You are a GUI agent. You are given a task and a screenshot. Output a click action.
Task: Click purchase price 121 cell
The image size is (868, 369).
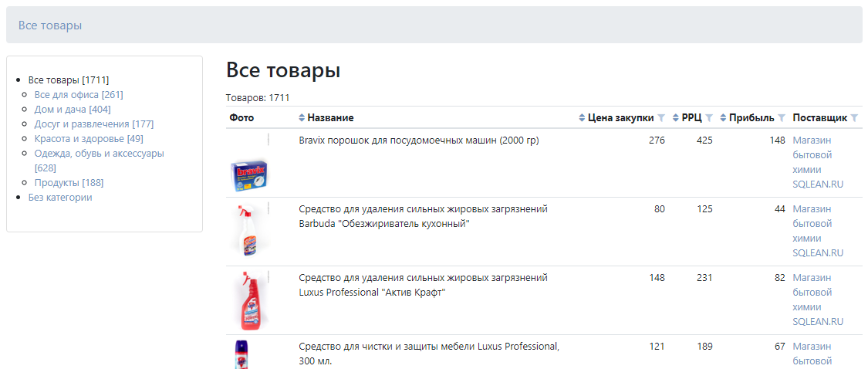pyautogui.click(x=657, y=347)
